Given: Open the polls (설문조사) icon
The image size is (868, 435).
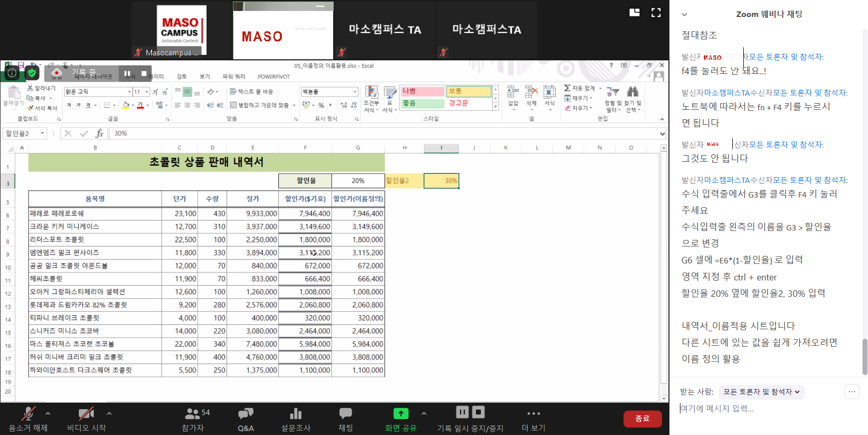Looking at the screenshot, I should click(295, 414).
